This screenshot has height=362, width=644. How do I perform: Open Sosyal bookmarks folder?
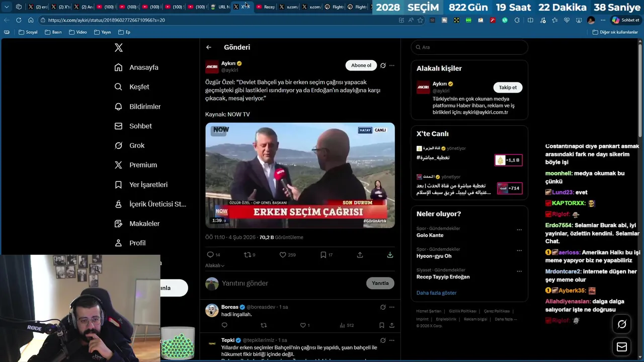28,32
